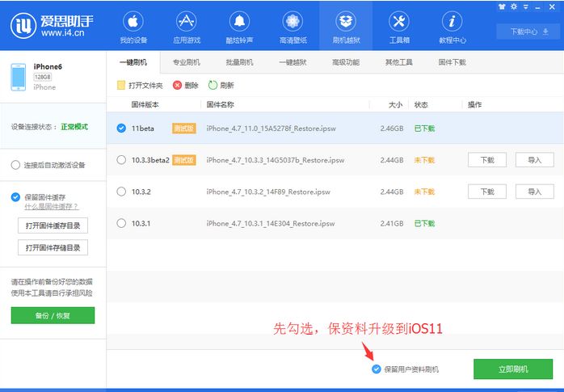
Task: Open 酷炫铃声 ringtone section
Action: (x=239, y=27)
